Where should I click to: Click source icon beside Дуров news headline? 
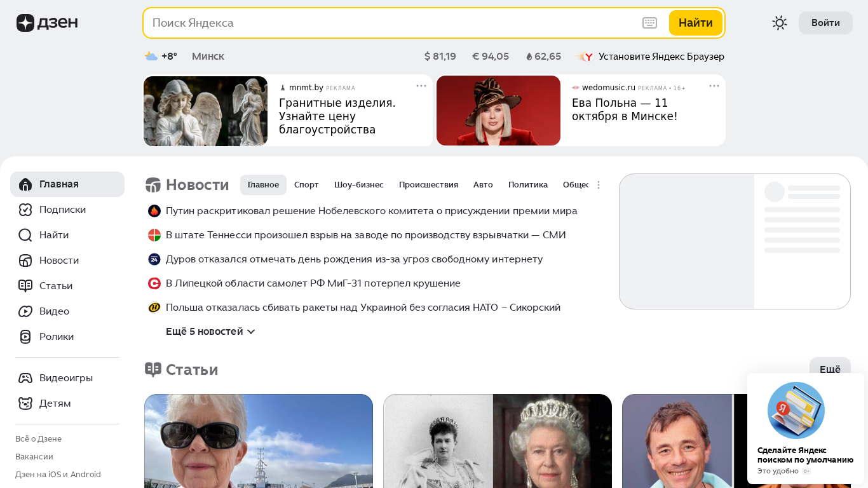tap(154, 259)
